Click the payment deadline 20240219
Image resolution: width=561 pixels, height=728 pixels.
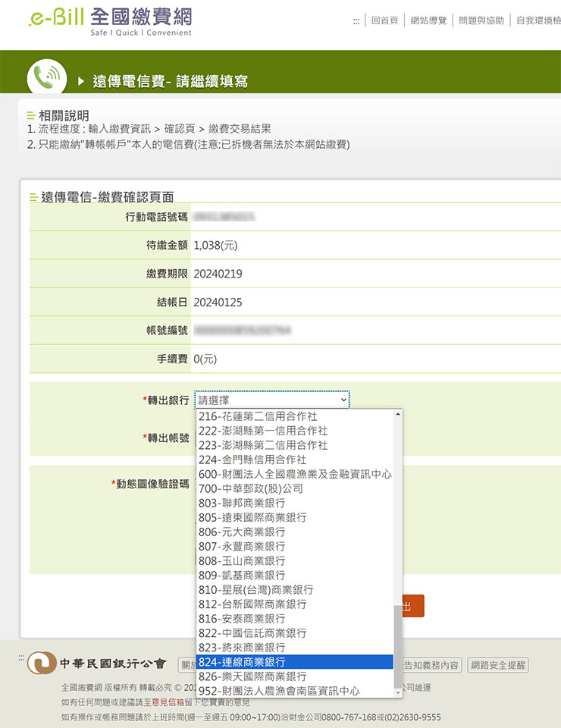pyautogui.click(x=218, y=274)
